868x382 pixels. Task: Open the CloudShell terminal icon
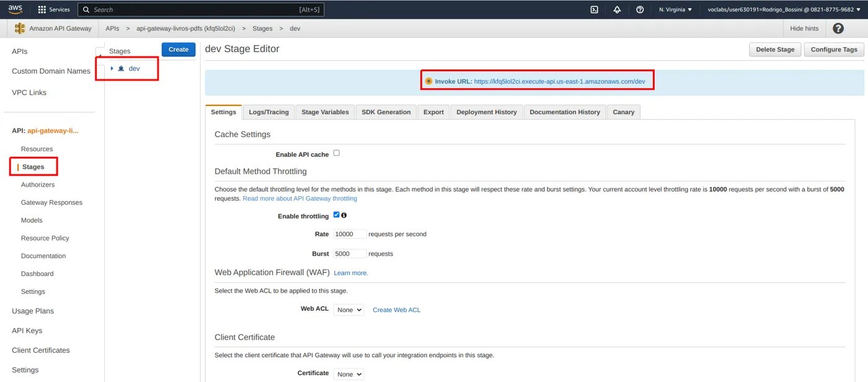594,9
